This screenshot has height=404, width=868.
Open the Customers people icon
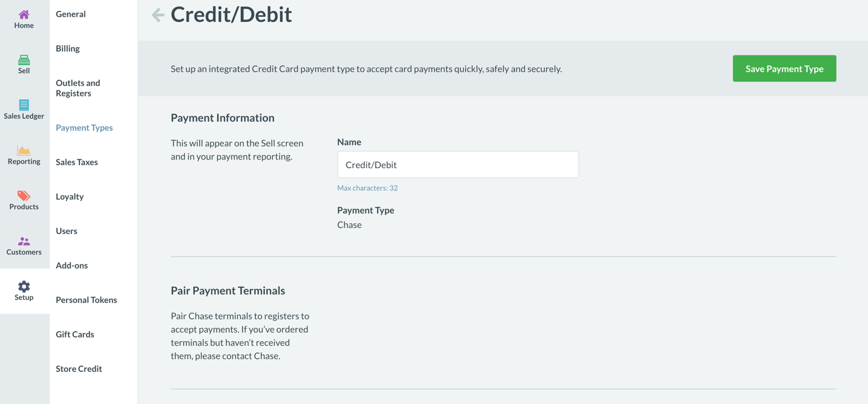tap(24, 241)
